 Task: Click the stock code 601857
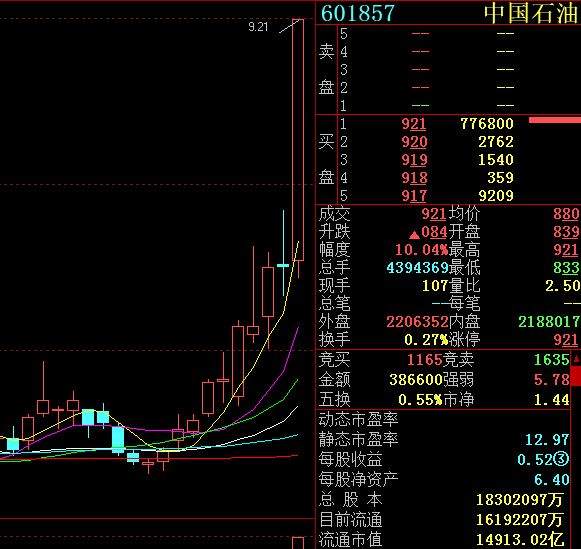[358, 13]
